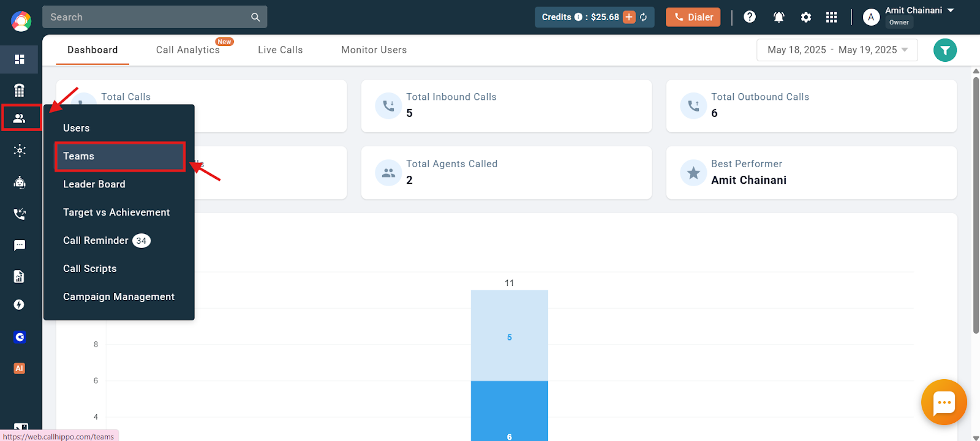Open the notifications bell icon
This screenshot has height=441, width=980.
(x=779, y=17)
